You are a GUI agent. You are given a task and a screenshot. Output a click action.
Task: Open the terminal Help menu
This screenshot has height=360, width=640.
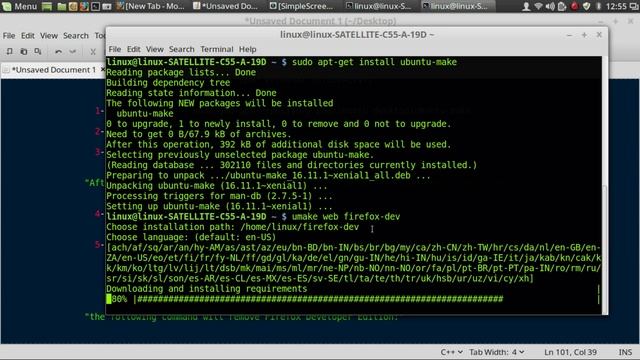tap(247, 49)
